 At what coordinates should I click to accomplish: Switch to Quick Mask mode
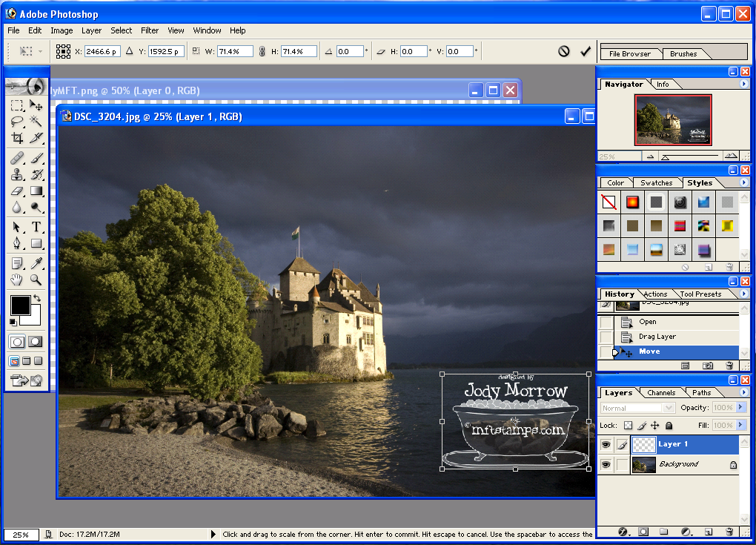point(35,342)
